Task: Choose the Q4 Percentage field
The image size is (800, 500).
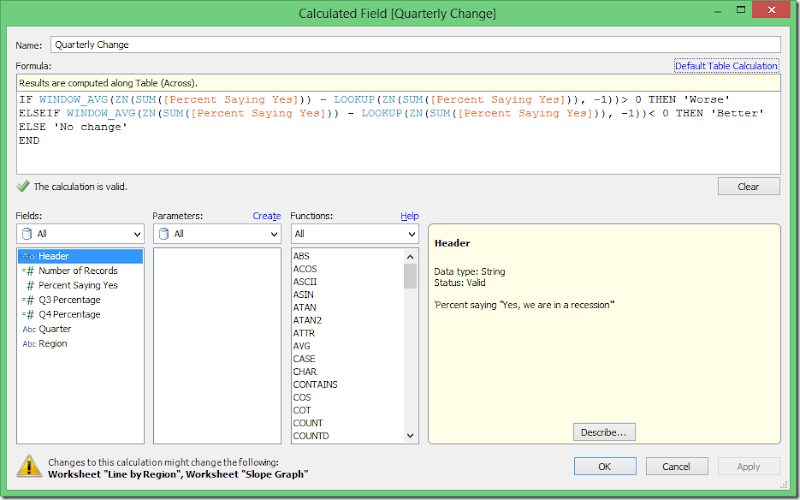Action: tap(69, 314)
